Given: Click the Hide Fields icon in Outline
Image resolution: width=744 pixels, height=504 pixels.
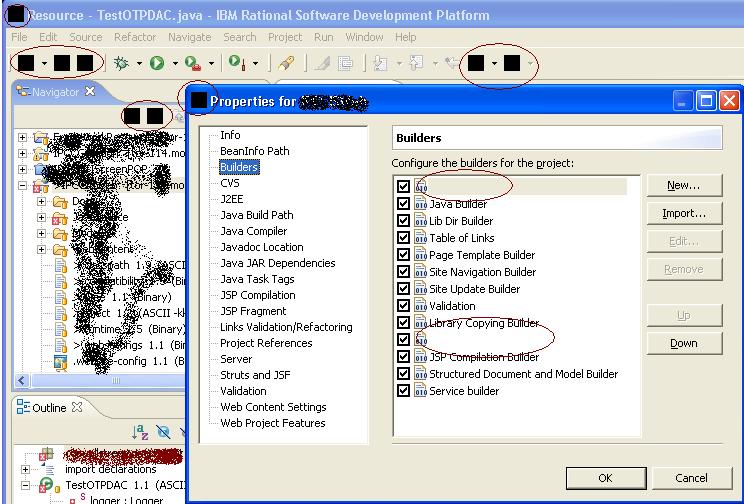Looking at the screenshot, I should 163,432.
